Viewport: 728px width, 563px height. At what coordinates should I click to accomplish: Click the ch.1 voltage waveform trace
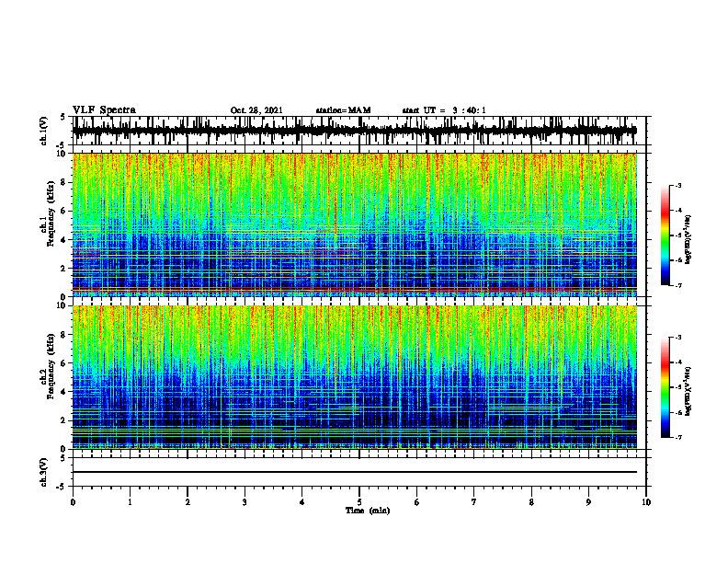[x=354, y=131]
